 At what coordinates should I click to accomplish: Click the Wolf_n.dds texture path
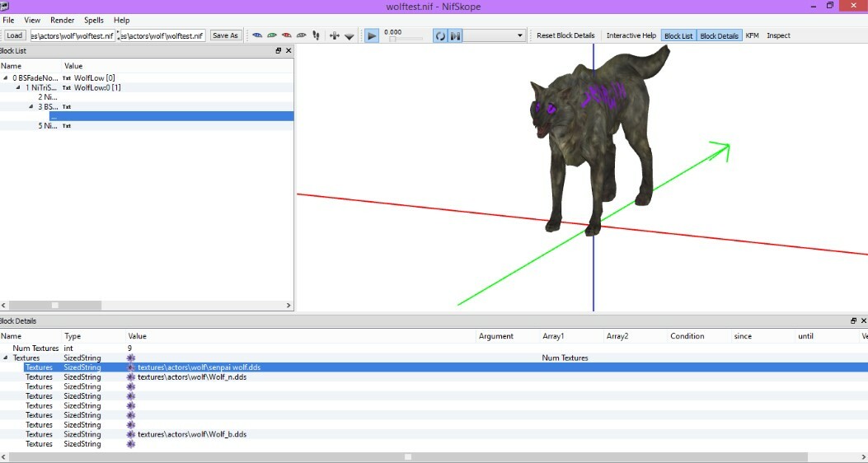[192, 376]
